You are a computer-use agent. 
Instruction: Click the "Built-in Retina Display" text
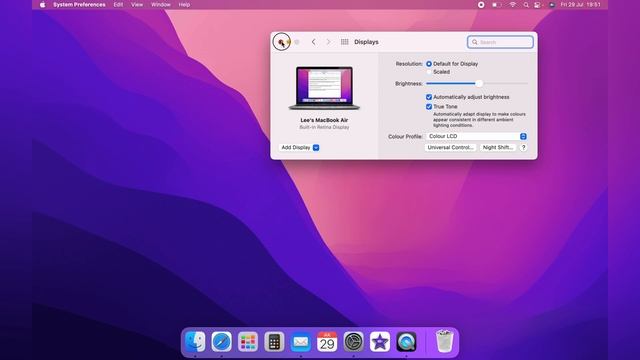324,127
